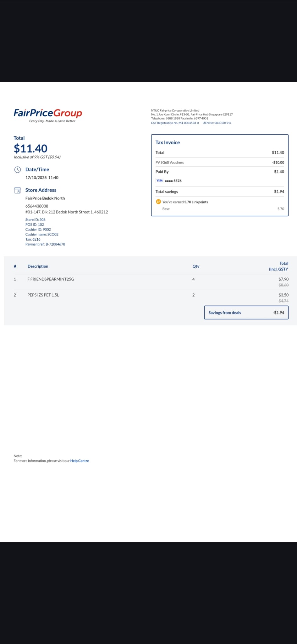Click store name FairPrice Bedok North
The height and width of the screenshot is (644, 297).
point(45,198)
